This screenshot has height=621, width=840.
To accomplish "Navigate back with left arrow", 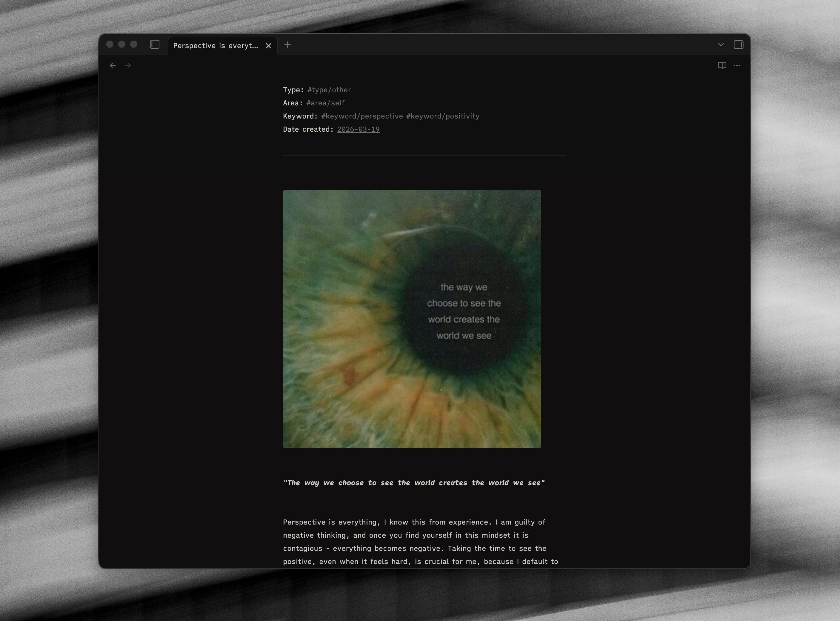I will point(113,66).
